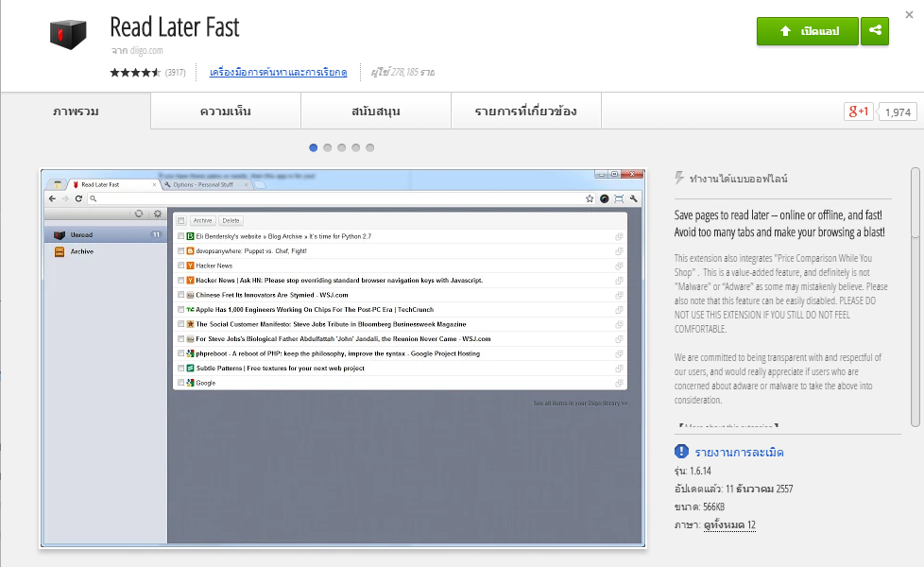Click the description panel scrollbar
924x567 pixels.
click(915, 297)
